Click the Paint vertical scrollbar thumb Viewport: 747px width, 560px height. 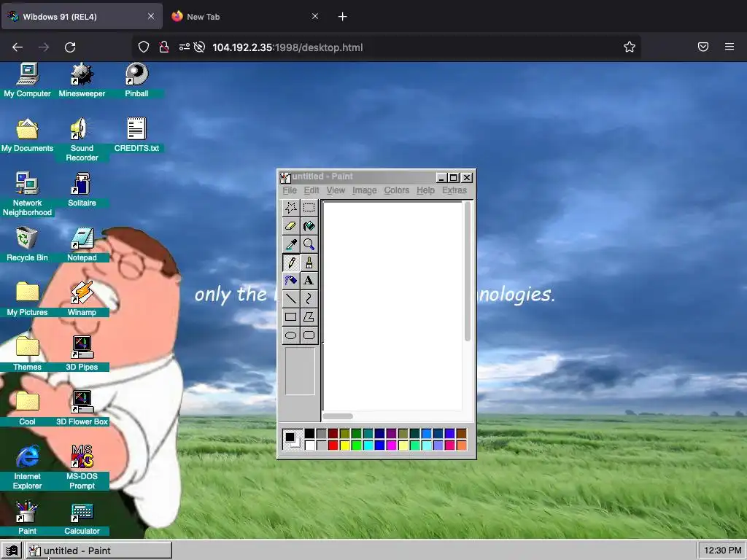(468, 271)
